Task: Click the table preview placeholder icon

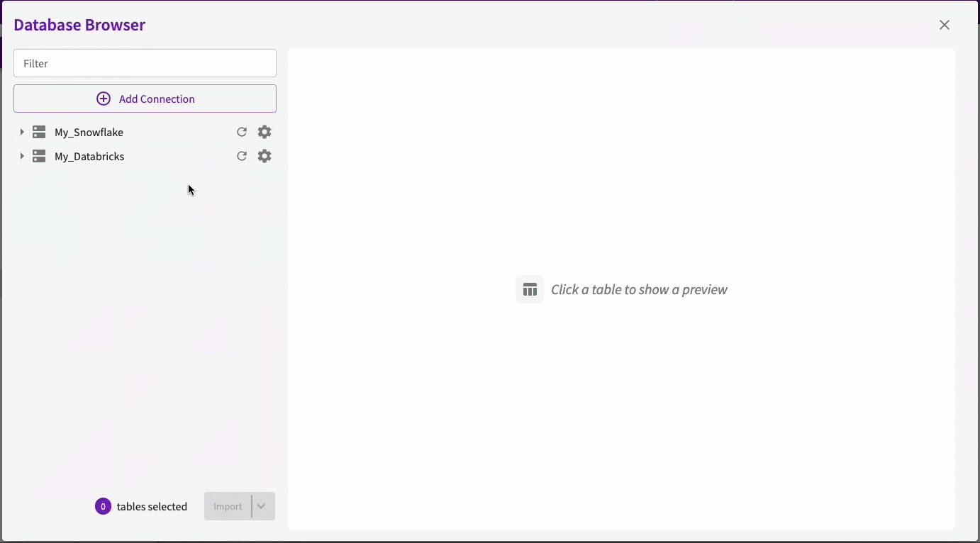Action: click(530, 289)
